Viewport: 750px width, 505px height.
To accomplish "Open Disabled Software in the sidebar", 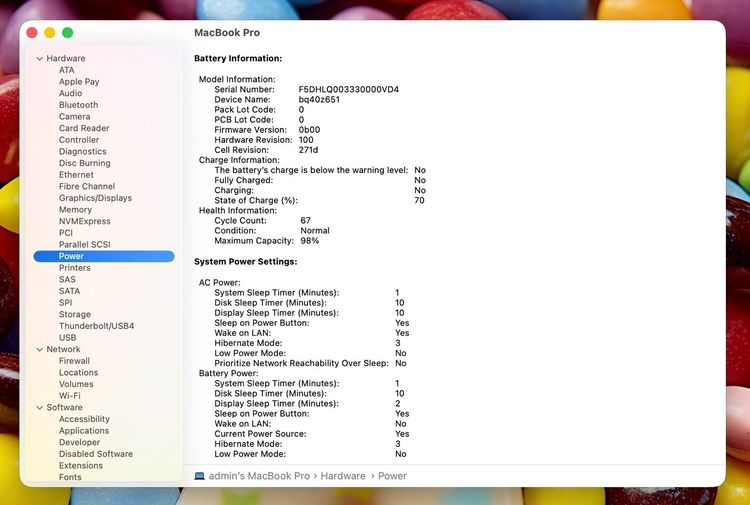I will [x=96, y=454].
